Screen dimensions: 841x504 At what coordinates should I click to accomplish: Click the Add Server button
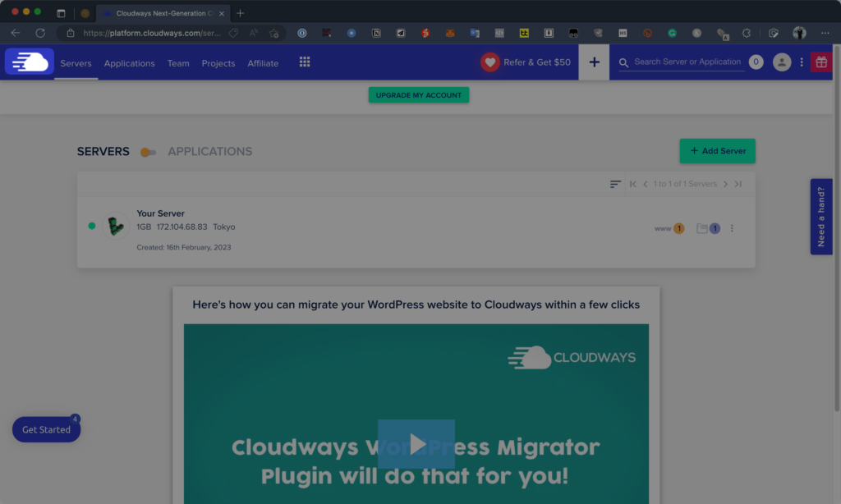click(717, 151)
